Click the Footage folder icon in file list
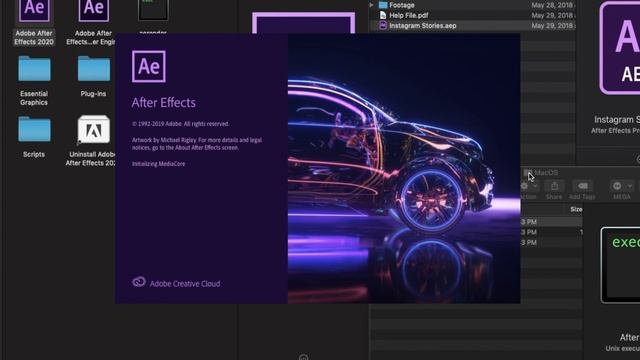The width and height of the screenshot is (640, 360). pyautogui.click(x=383, y=5)
